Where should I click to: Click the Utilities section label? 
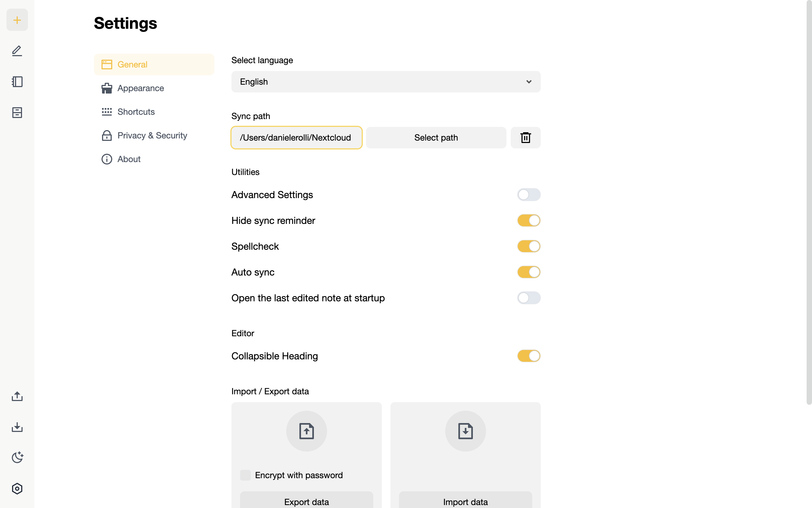coord(245,172)
